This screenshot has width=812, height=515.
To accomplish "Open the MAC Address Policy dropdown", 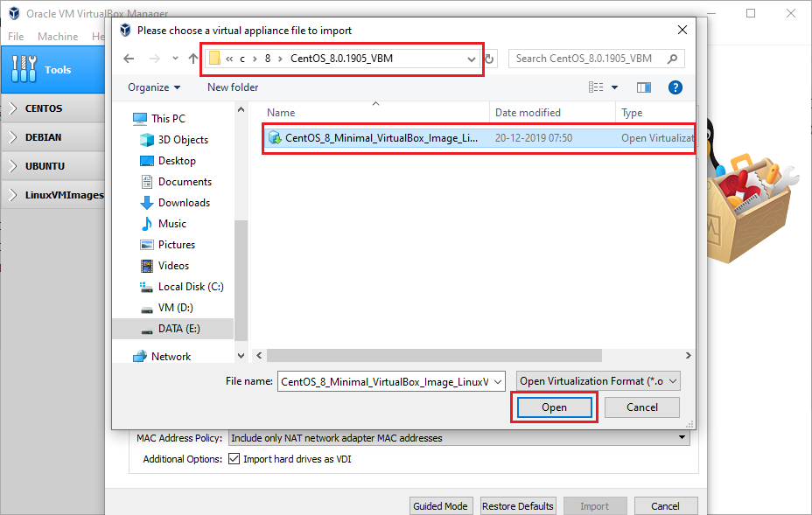I will (458, 438).
